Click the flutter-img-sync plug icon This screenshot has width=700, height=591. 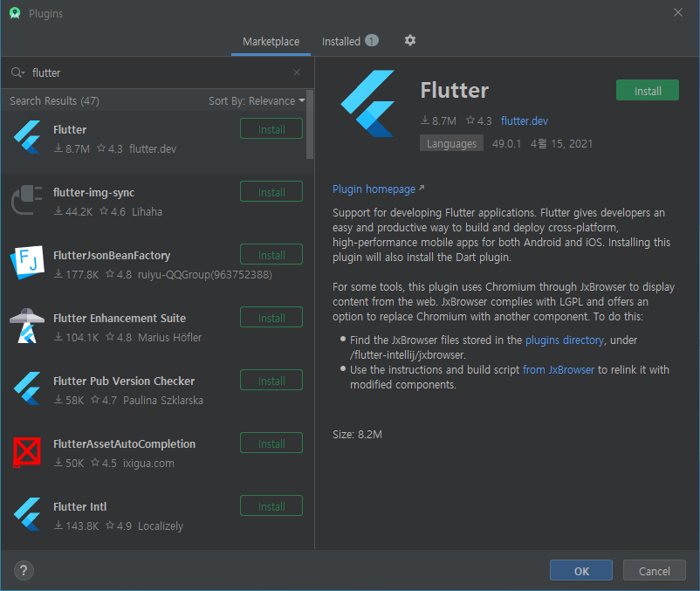point(27,200)
